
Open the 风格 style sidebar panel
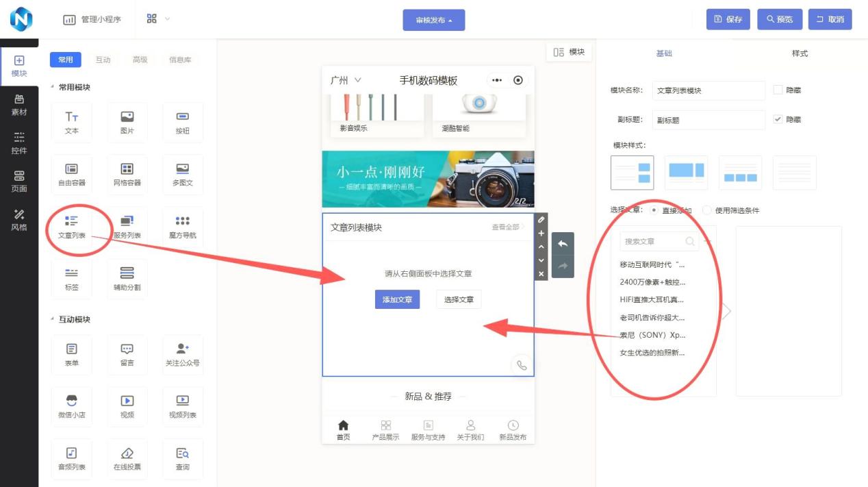(19, 220)
